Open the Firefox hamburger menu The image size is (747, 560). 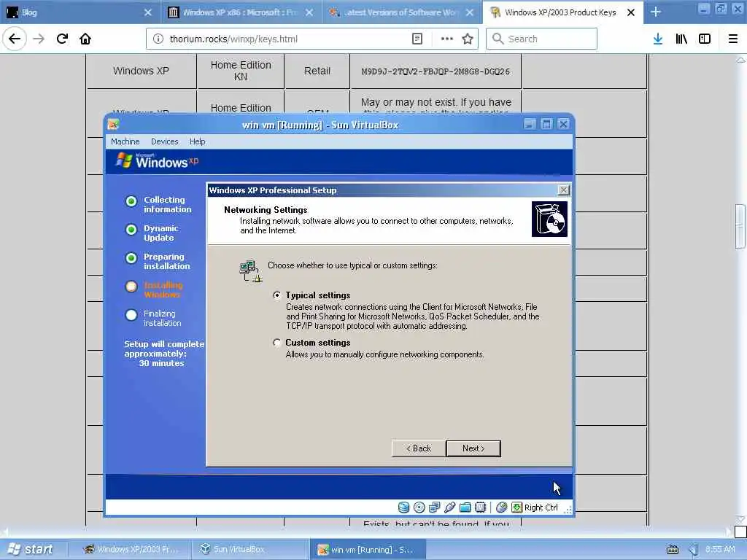pos(732,39)
